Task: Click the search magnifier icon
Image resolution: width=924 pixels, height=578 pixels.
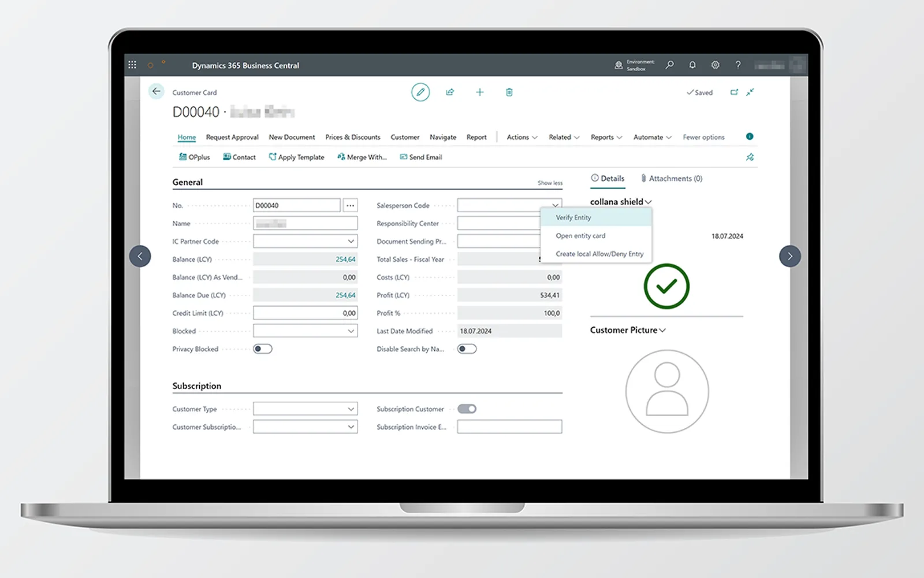Action: coord(669,65)
